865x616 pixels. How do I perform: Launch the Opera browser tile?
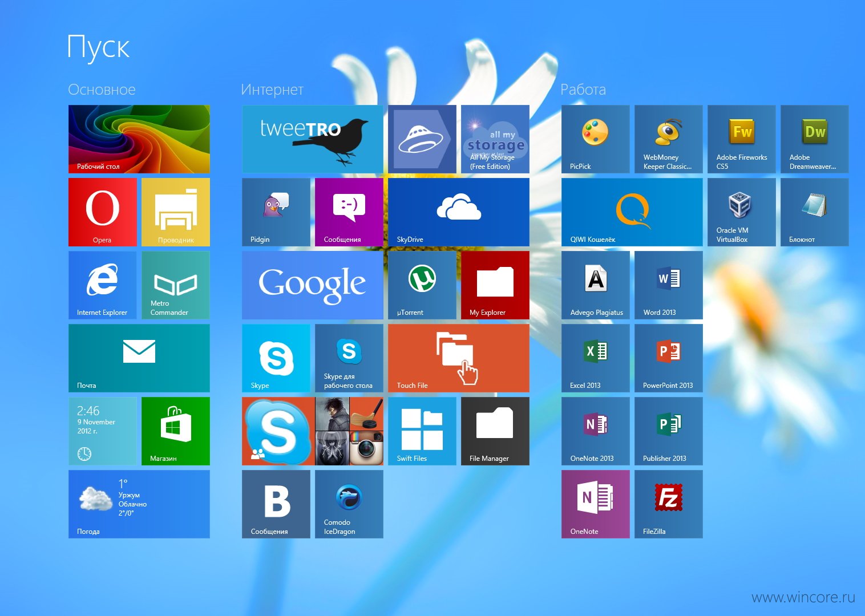pyautogui.click(x=103, y=212)
